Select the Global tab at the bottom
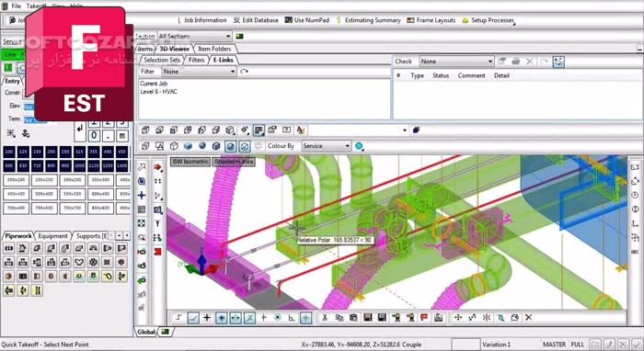Viewport: 644px width, 351px height. click(146, 332)
